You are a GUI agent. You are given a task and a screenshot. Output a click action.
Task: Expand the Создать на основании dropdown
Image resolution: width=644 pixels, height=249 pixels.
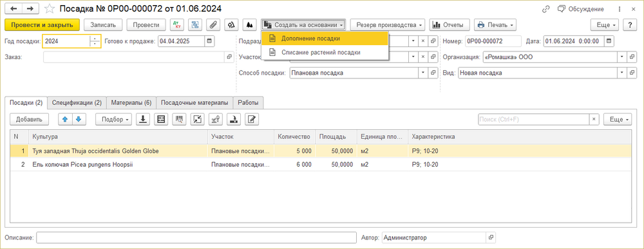pyautogui.click(x=303, y=24)
